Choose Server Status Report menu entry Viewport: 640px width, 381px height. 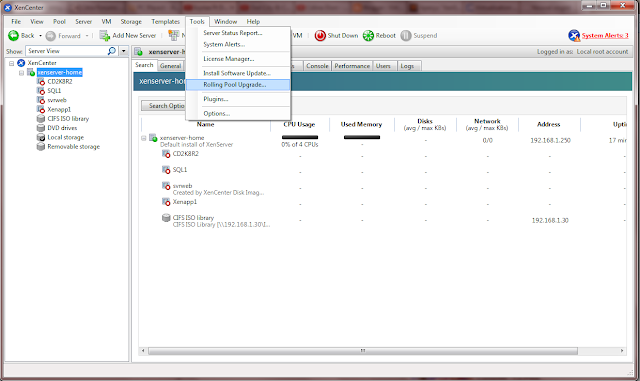point(238,33)
